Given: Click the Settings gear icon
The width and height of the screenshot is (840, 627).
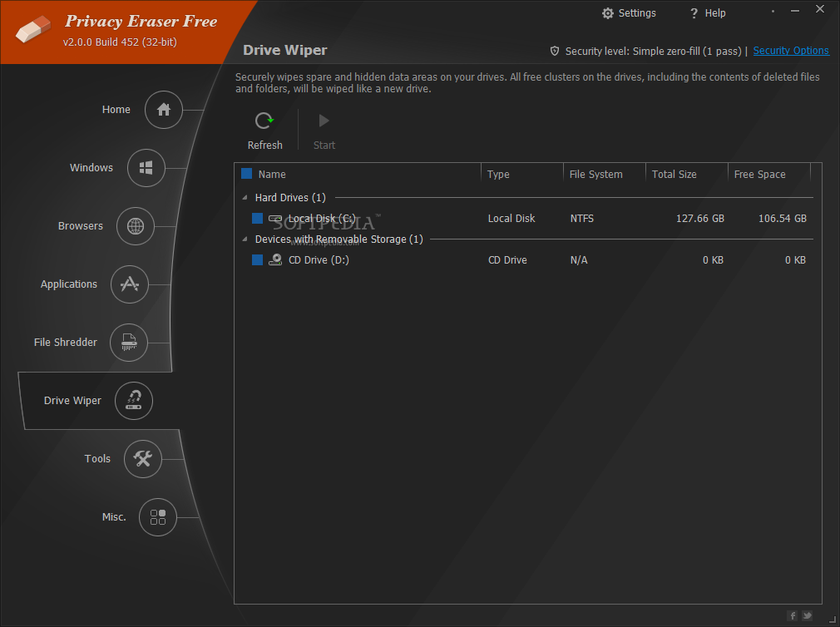Looking at the screenshot, I should pyautogui.click(x=607, y=13).
